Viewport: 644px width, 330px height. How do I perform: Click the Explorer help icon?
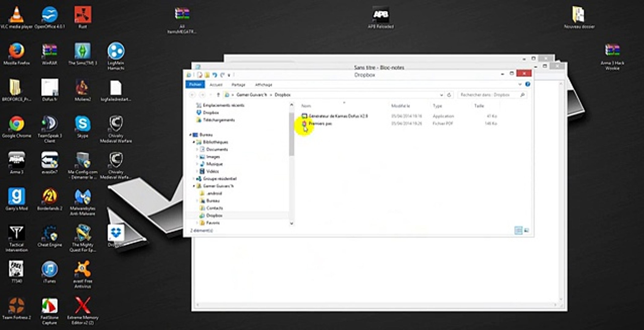click(x=528, y=84)
